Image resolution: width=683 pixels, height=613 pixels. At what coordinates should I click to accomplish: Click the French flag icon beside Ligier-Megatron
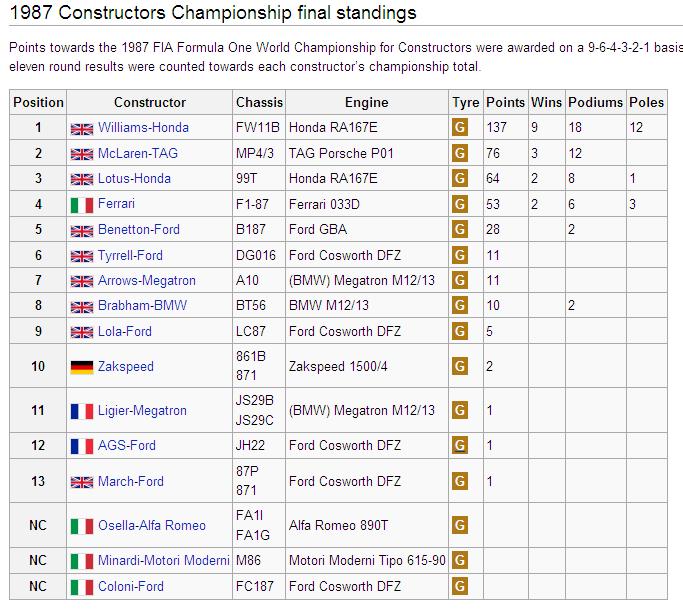pos(81,410)
